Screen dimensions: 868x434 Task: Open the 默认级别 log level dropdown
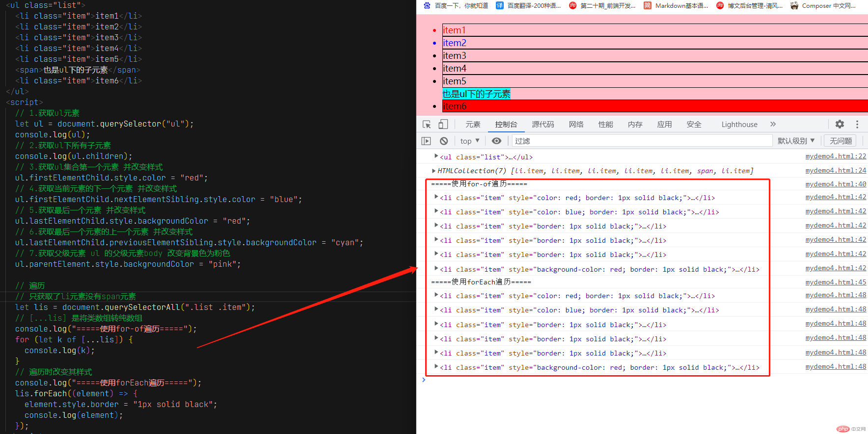point(796,141)
